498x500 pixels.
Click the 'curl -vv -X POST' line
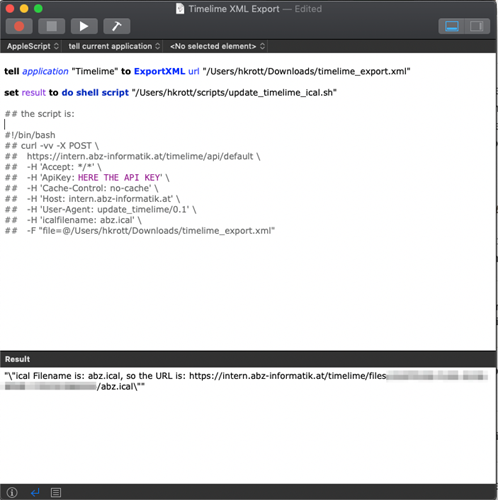click(x=52, y=146)
